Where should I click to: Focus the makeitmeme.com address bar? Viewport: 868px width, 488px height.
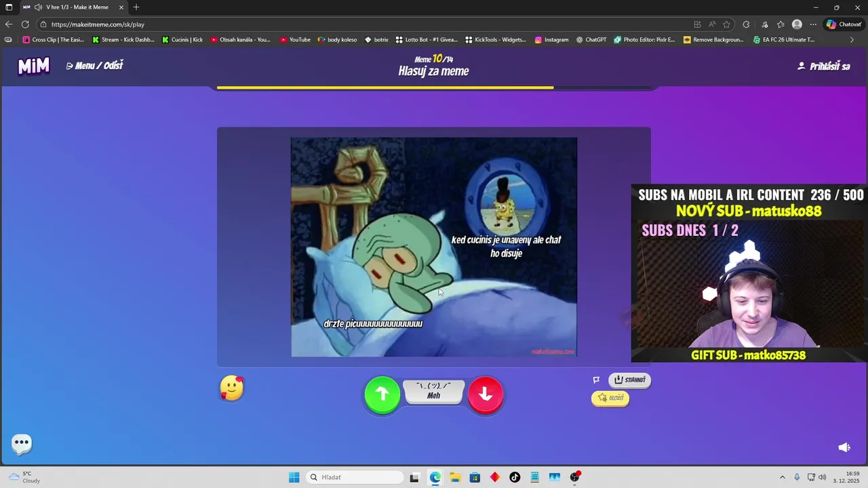click(x=366, y=24)
